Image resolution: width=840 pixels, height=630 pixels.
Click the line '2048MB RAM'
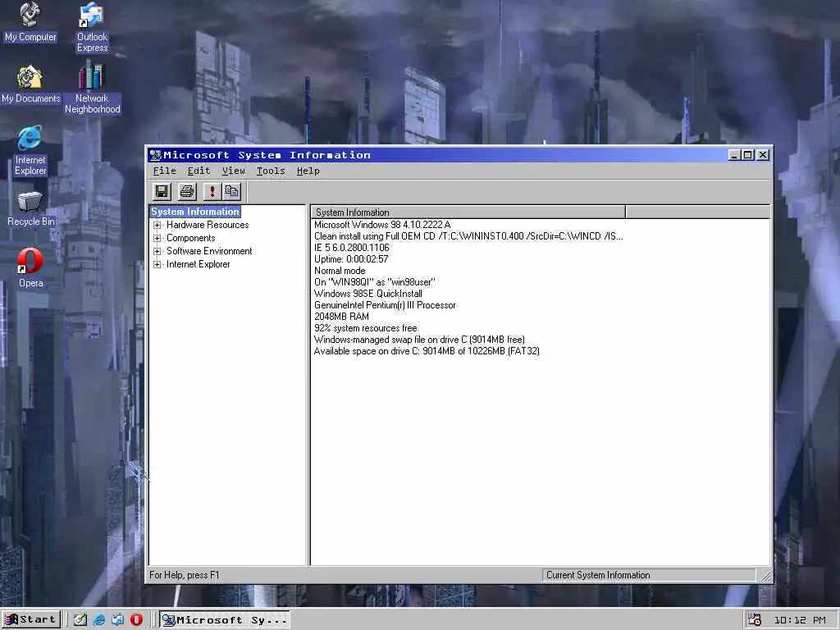coord(341,317)
